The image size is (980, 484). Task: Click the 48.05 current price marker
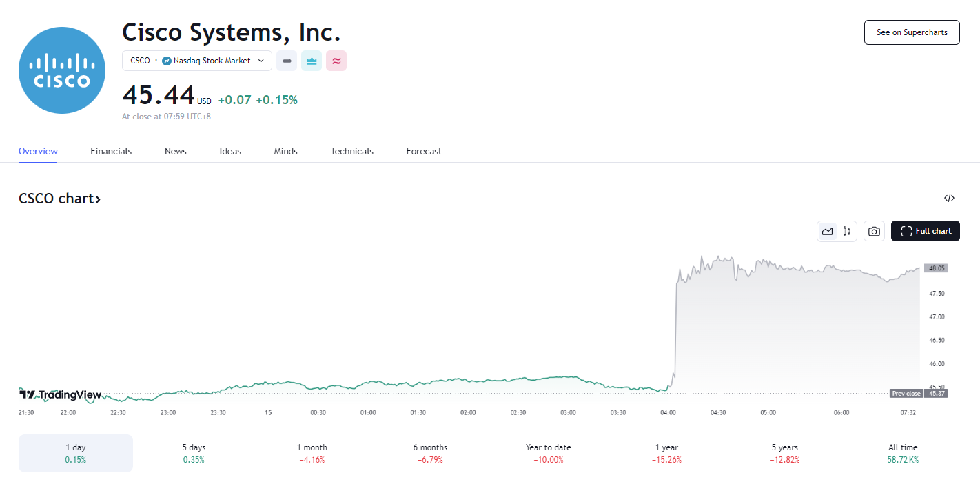936,268
